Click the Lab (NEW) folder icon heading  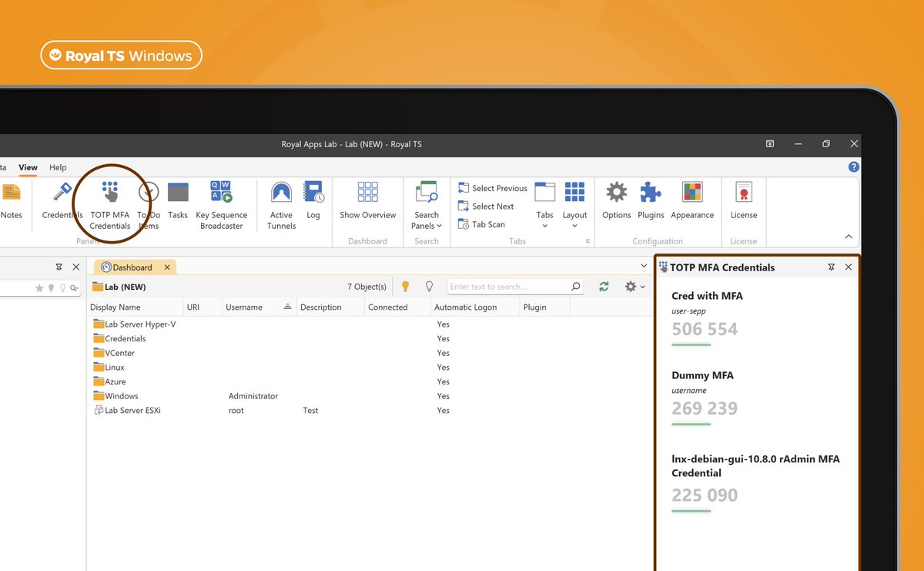98,287
